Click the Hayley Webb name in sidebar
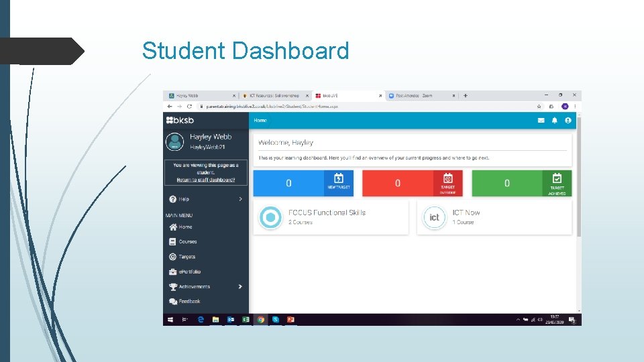 211,137
